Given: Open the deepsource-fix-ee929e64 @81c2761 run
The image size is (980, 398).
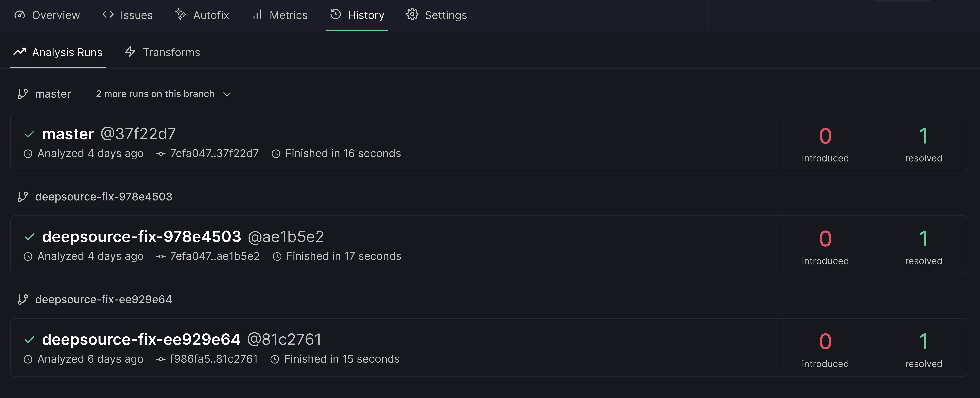Looking at the screenshot, I should point(181,339).
